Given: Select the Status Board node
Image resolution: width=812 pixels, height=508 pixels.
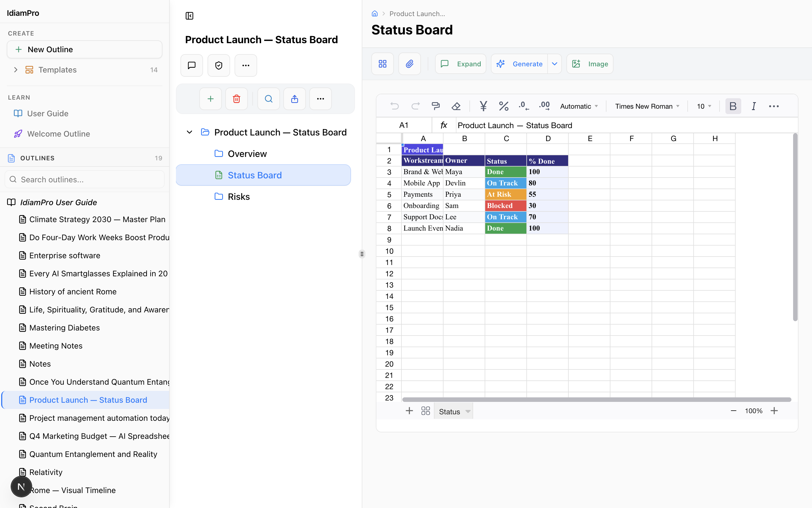Looking at the screenshot, I should pos(263,175).
